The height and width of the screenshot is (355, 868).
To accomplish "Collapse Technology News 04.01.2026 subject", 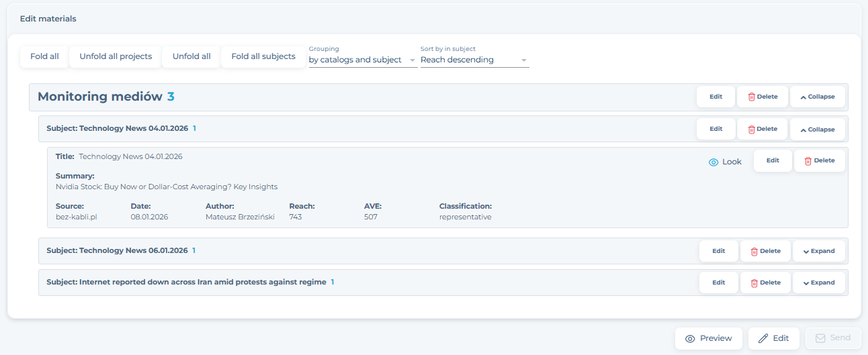I will 817,129.
